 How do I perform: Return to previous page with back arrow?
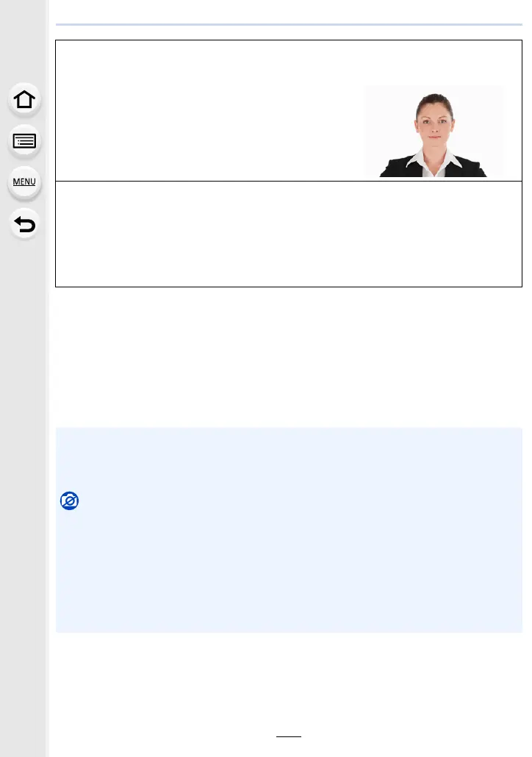tap(24, 224)
